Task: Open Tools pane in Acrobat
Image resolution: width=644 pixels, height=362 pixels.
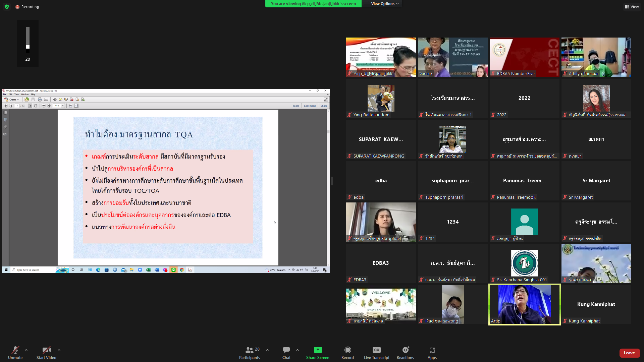Action: coord(296,106)
